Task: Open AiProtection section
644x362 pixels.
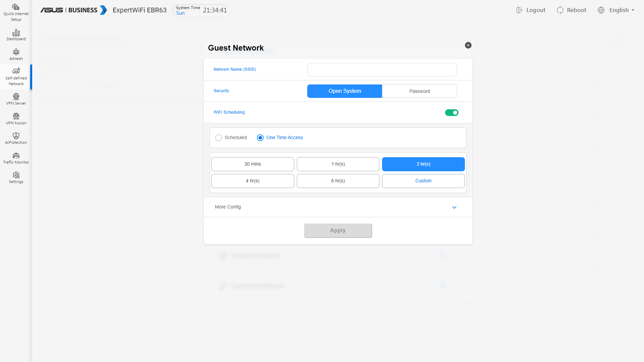Action: click(16, 138)
